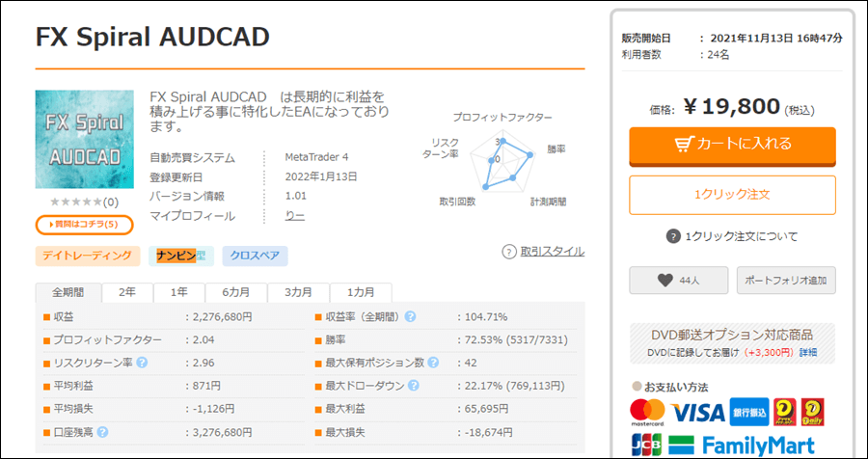
Task: Click the バージョン情報 value 1.01
Action: [x=296, y=196]
